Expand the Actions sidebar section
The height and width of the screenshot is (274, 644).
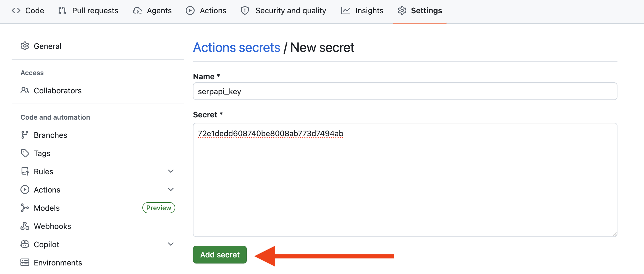[171, 189]
